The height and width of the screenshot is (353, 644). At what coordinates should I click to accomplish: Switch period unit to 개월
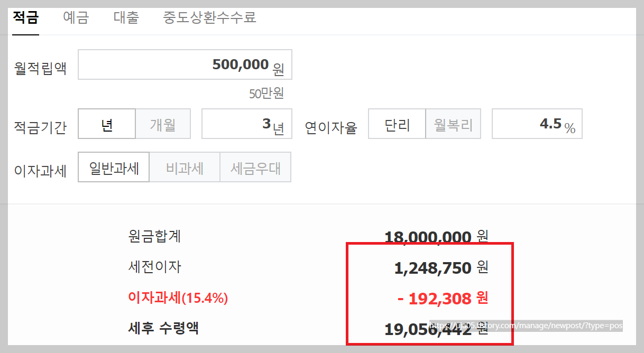163,124
